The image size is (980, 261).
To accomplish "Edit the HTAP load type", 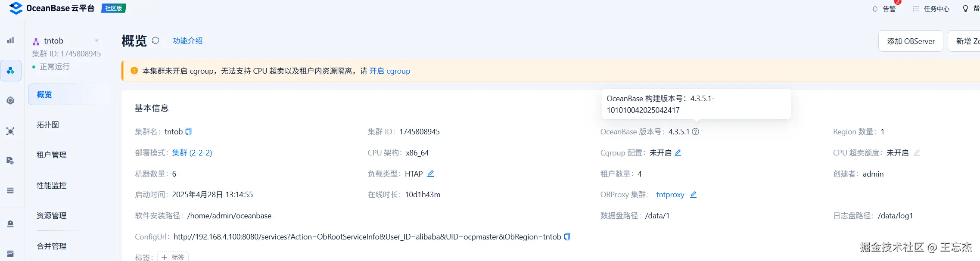I will click(430, 173).
